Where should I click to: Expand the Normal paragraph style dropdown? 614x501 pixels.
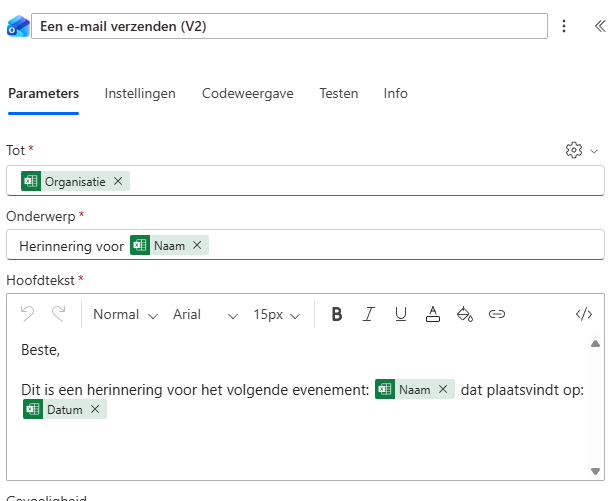125,314
